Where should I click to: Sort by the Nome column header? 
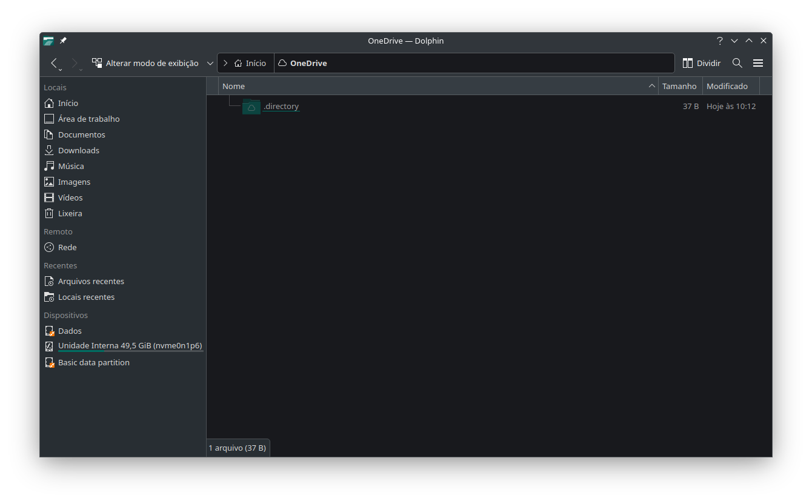[x=438, y=86]
